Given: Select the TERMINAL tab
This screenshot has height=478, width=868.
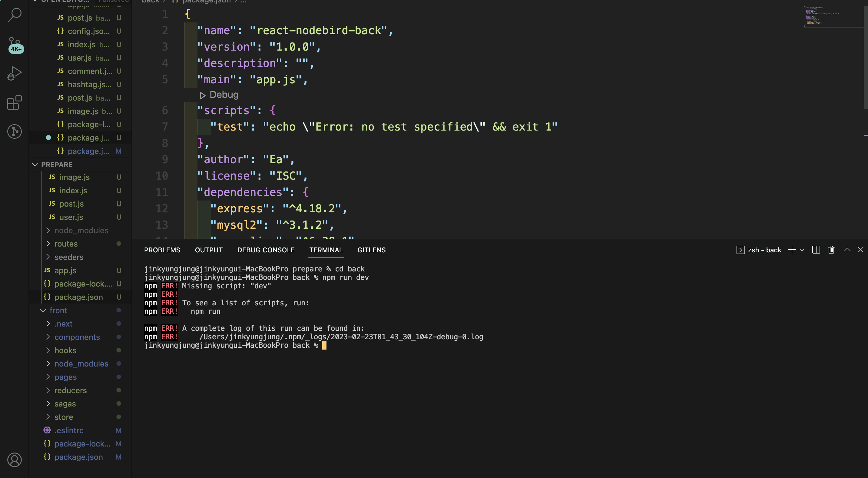Looking at the screenshot, I should point(326,250).
